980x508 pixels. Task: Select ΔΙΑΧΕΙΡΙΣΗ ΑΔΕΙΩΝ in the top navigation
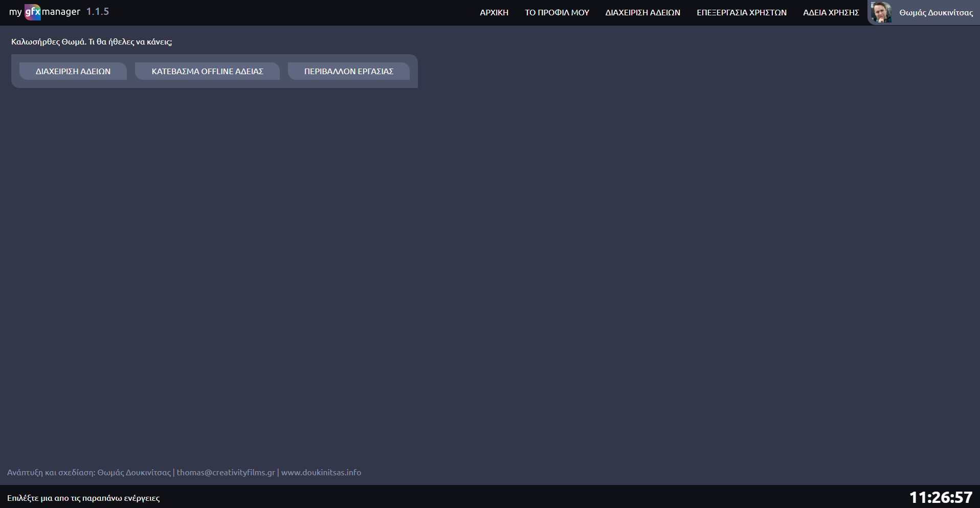click(642, 13)
